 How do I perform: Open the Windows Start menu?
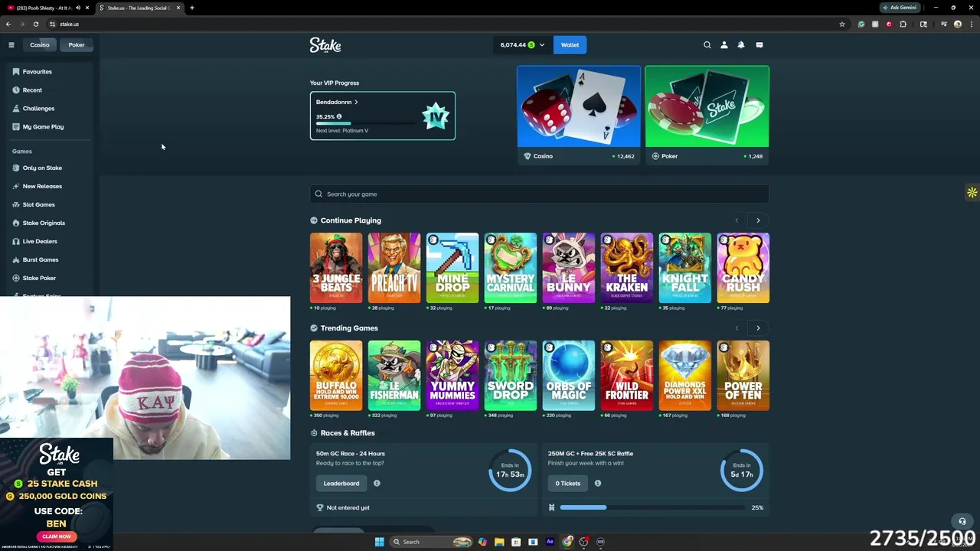tap(379, 542)
